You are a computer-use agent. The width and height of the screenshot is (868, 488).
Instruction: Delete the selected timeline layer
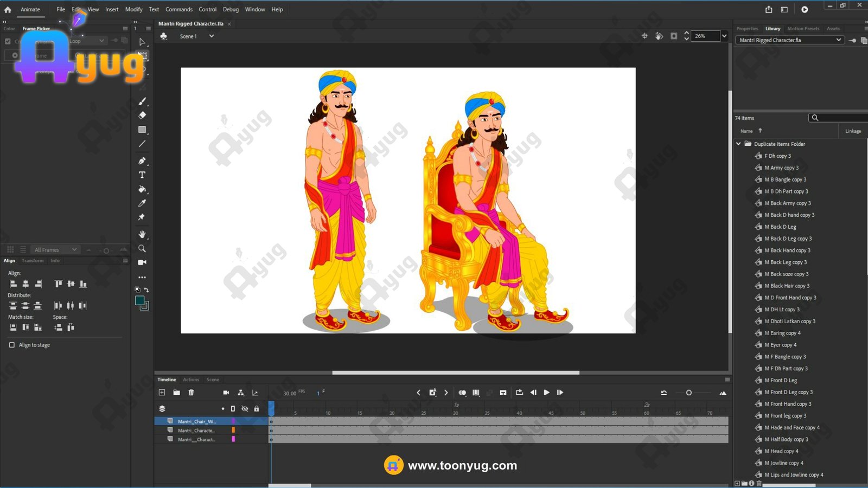click(x=191, y=393)
